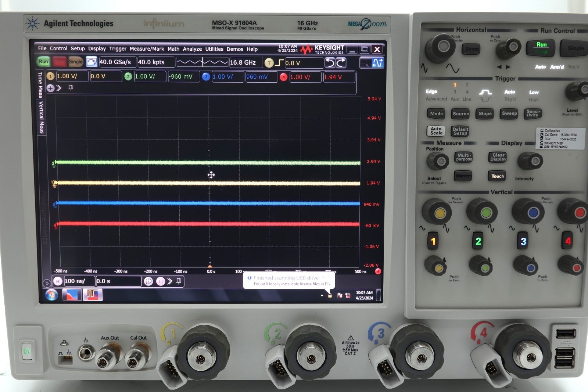Click the red channel 4 ground marker
Screen dimensions: 588x392
coord(55,226)
